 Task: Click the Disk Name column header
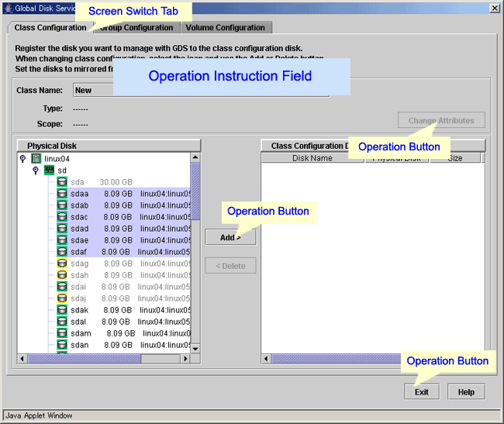point(312,158)
